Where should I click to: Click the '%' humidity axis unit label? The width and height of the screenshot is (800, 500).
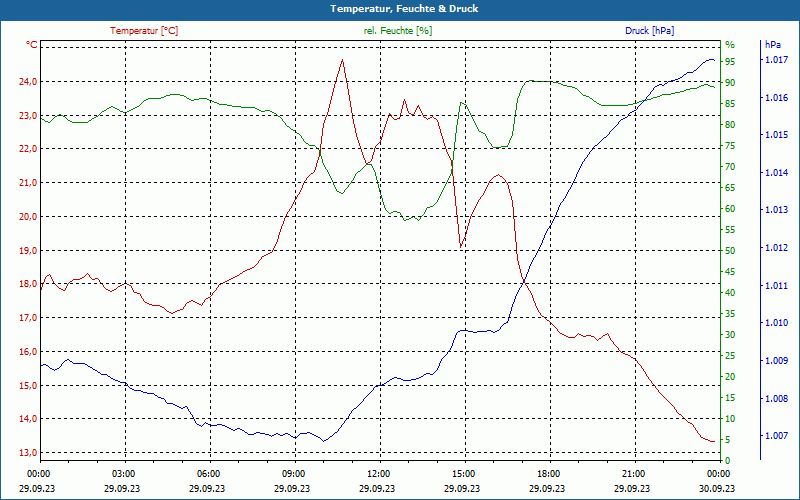[x=730, y=45]
